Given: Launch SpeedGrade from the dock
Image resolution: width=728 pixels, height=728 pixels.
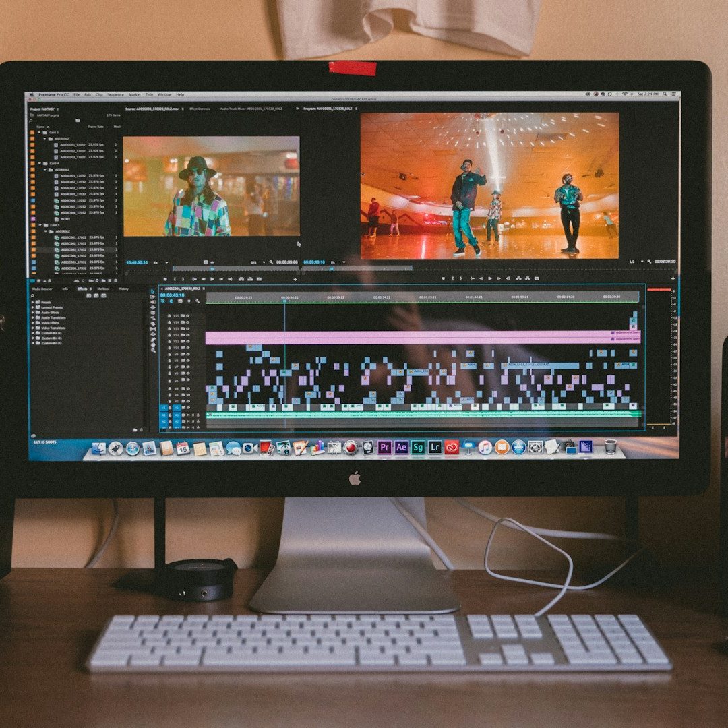Looking at the screenshot, I should [418, 447].
